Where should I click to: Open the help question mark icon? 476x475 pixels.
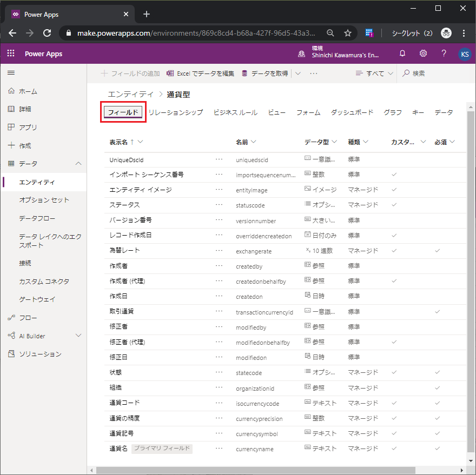pos(444,53)
